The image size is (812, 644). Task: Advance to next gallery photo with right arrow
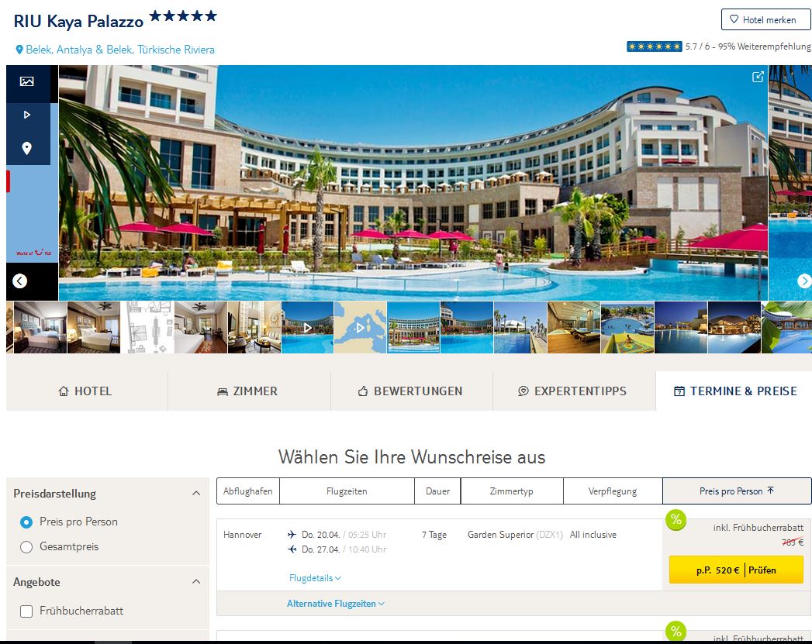click(x=803, y=281)
